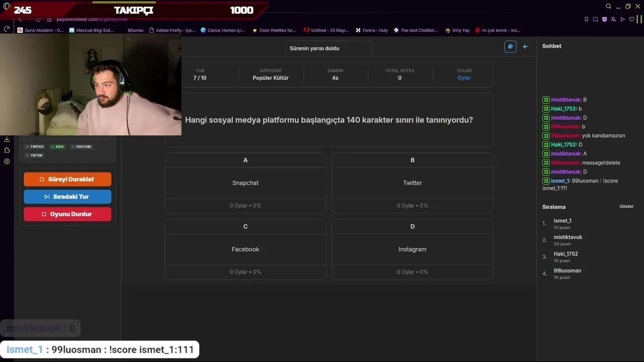Viewport: 644px width, 362px height.
Task: Toggle the KICK platform chip
Action: [x=58, y=147]
